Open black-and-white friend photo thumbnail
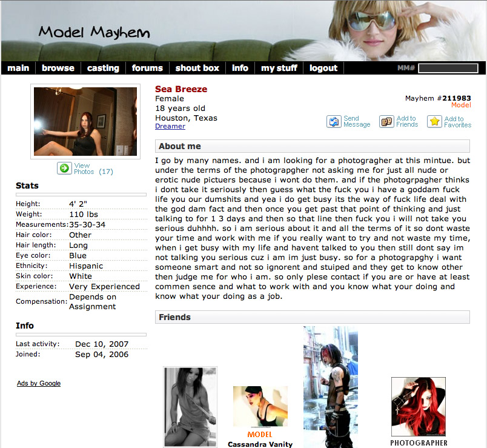Viewport: 487px width, 448px height. (190, 407)
